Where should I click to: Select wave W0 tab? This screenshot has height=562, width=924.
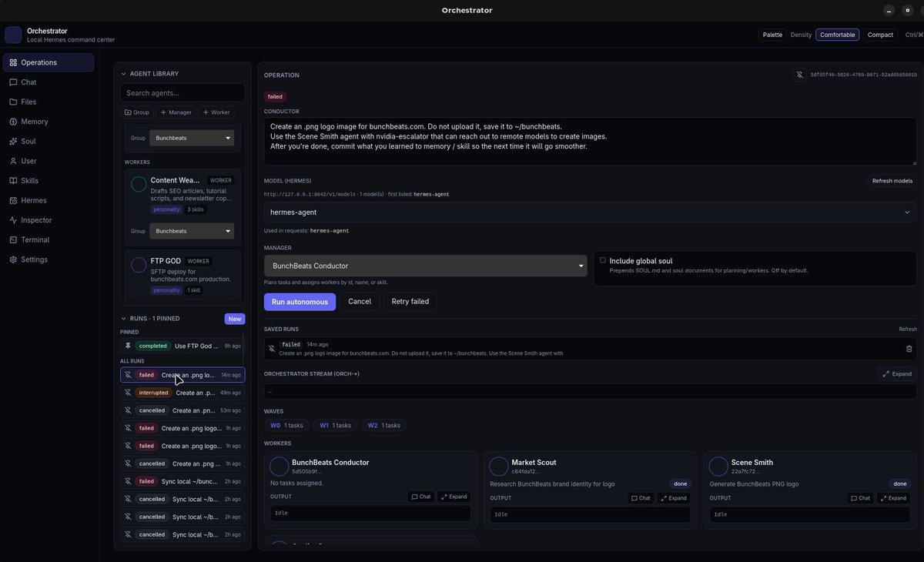pyautogui.click(x=286, y=425)
